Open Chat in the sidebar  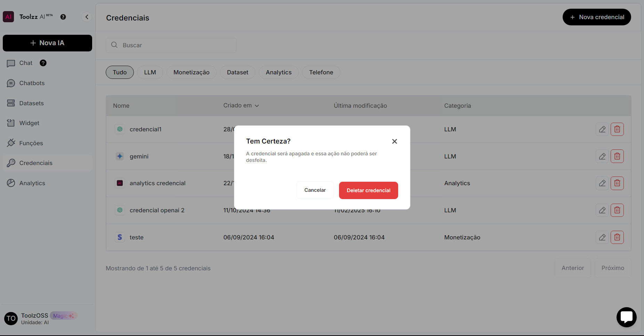26,63
